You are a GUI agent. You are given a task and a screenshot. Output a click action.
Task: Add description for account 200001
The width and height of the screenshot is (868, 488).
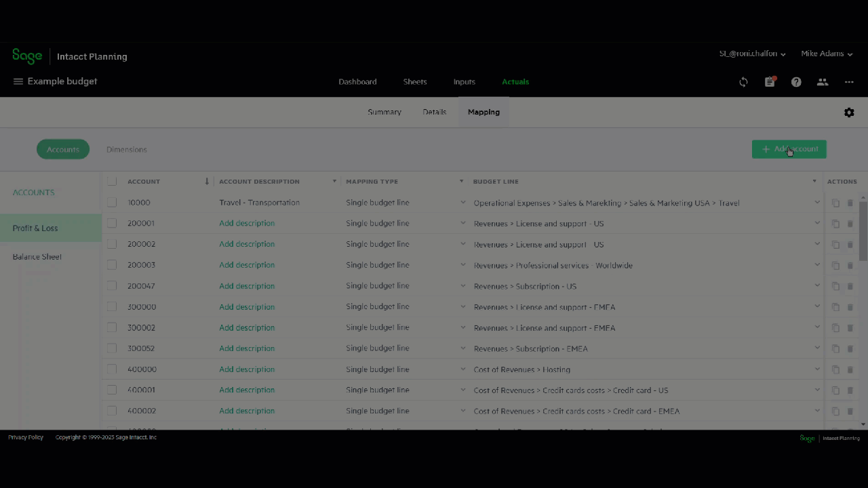(x=247, y=223)
